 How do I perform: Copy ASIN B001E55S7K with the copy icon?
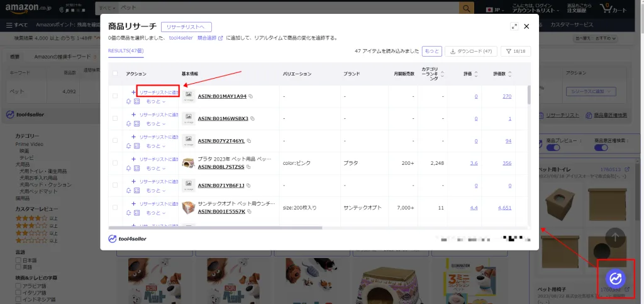tap(249, 211)
